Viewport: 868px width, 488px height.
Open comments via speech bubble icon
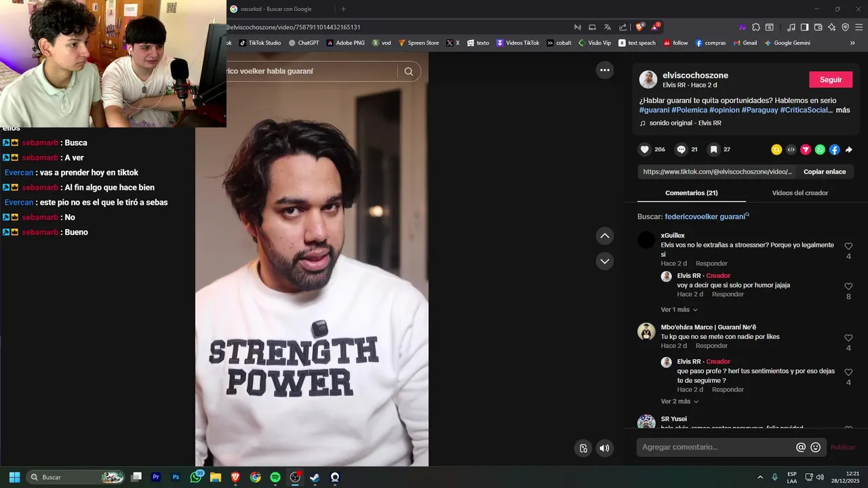click(682, 150)
